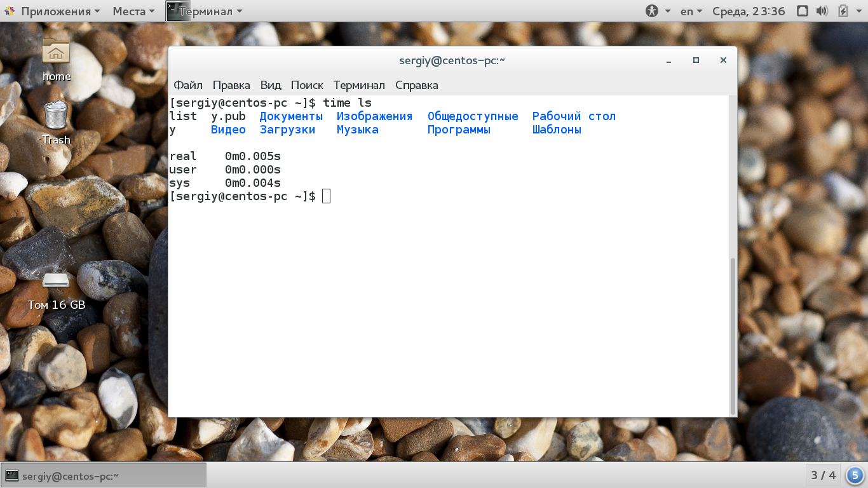Click the Изображения directory name
Image resolution: width=868 pixels, height=488 pixels.
374,116
